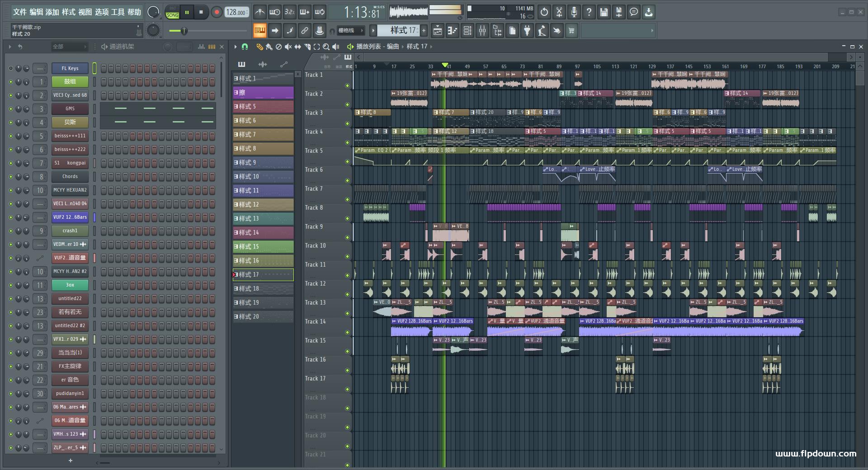Click the channel rack swing knob
868x470 pixels.
[x=167, y=47]
